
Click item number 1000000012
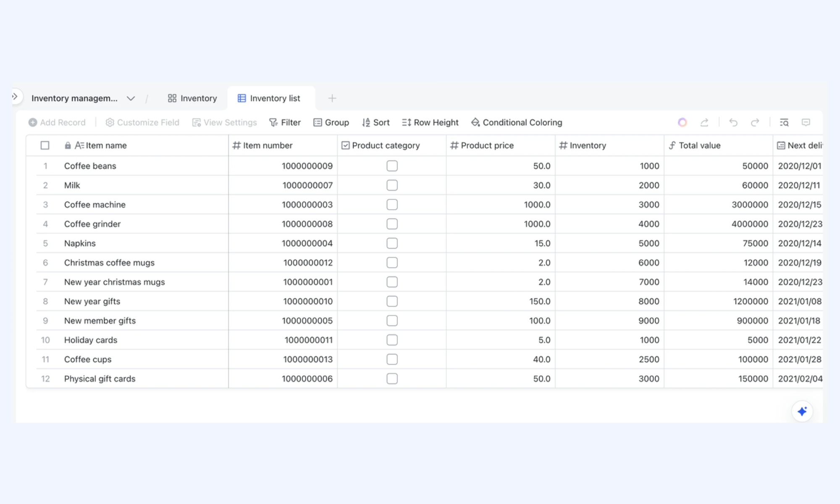coord(308,262)
